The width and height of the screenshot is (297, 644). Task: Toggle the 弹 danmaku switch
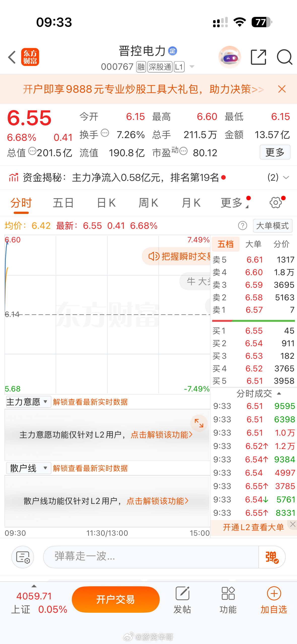point(272,557)
